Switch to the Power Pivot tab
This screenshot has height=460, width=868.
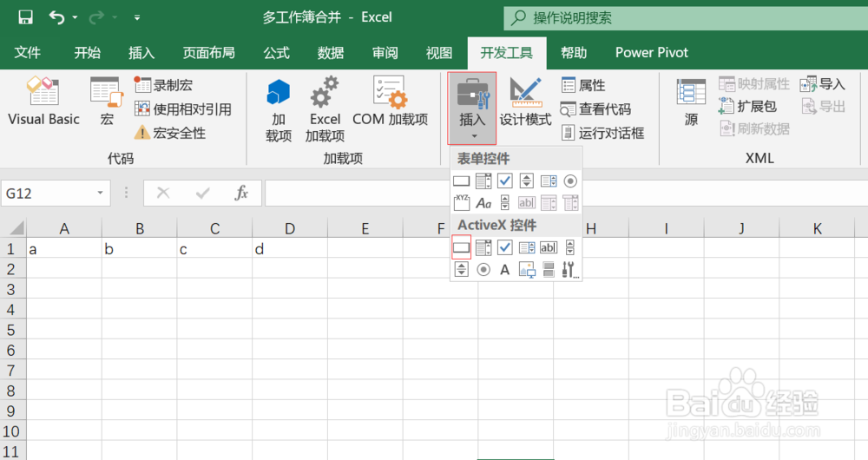click(x=652, y=53)
